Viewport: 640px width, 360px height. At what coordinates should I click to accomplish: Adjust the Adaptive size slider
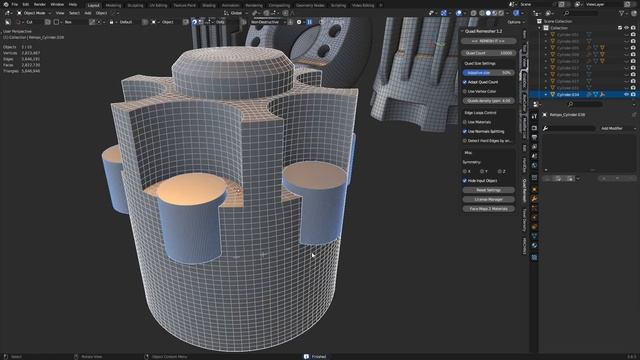pos(489,73)
